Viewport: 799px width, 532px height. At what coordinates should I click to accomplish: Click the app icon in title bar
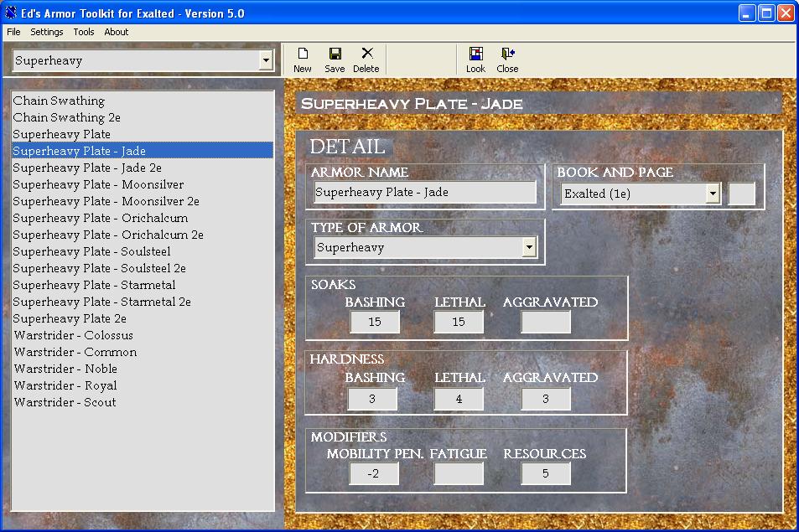pyautogui.click(x=10, y=13)
